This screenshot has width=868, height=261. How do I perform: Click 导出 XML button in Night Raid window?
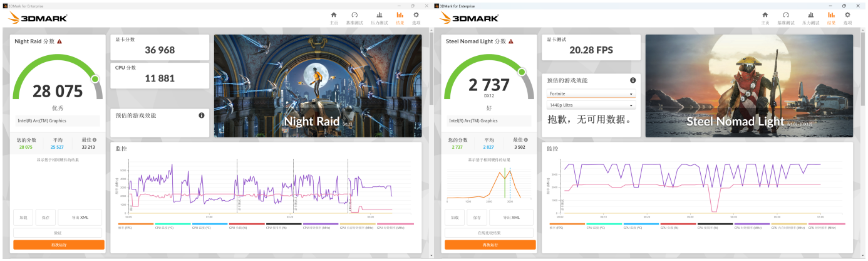pos(80,217)
